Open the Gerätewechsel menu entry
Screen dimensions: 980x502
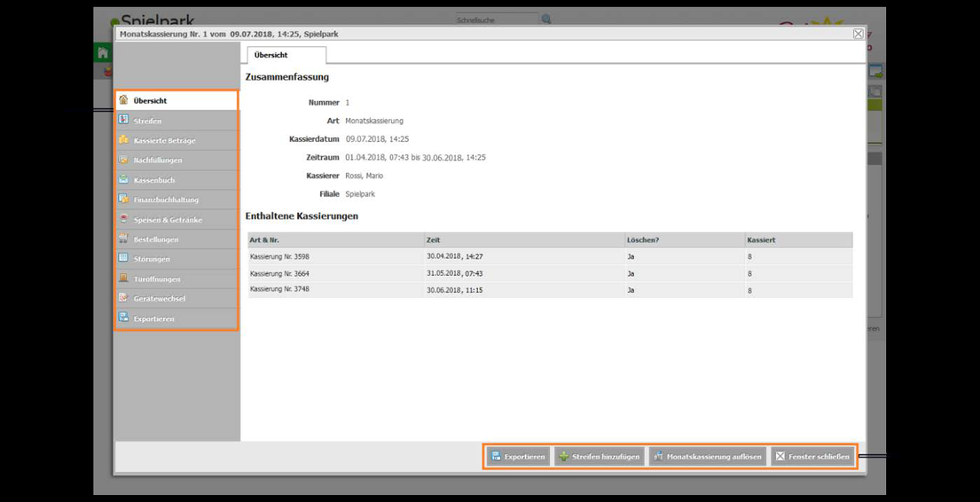(176, 298)
